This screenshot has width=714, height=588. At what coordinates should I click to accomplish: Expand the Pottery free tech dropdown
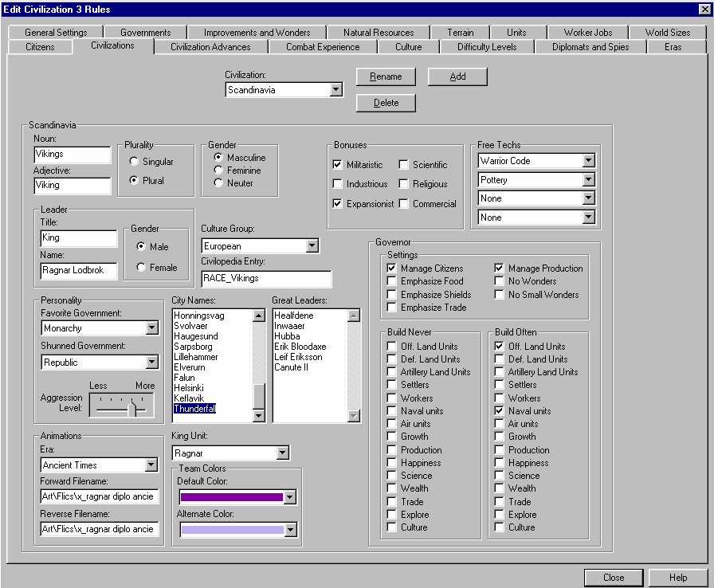pos(588,180)
